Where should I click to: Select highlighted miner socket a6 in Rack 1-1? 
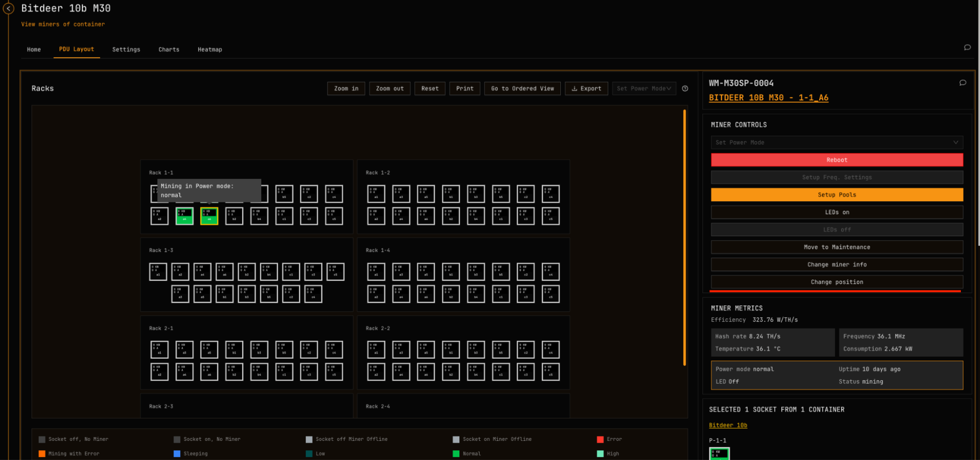pos(209,216)
